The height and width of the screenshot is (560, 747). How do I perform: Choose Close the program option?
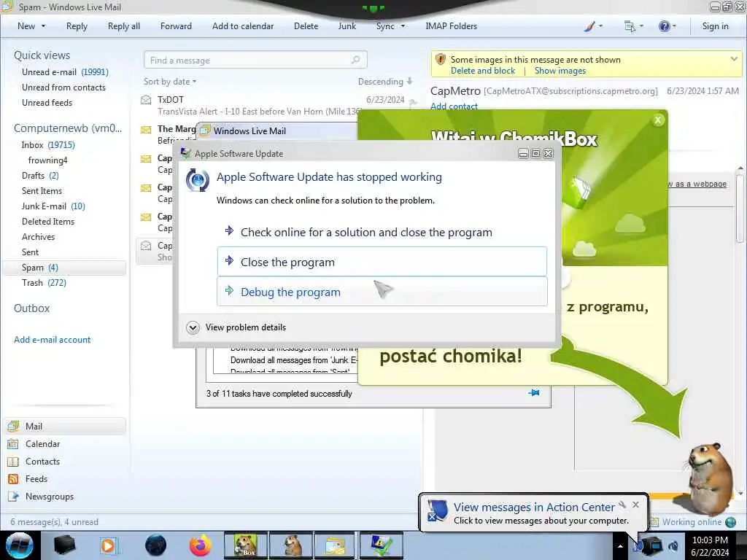pyautogui.click(x=382, y=262)
